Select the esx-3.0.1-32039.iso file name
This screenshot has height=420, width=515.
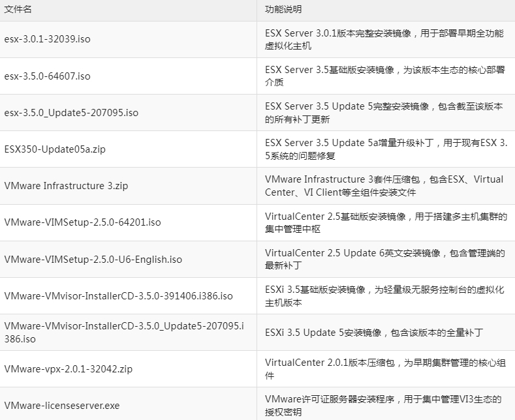pos(47,39)
